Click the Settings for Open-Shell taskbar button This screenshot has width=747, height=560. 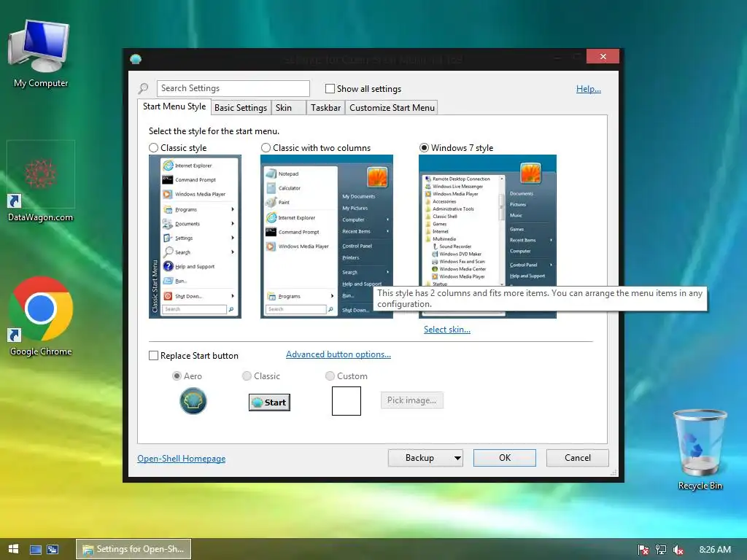(x=133, y=549)
